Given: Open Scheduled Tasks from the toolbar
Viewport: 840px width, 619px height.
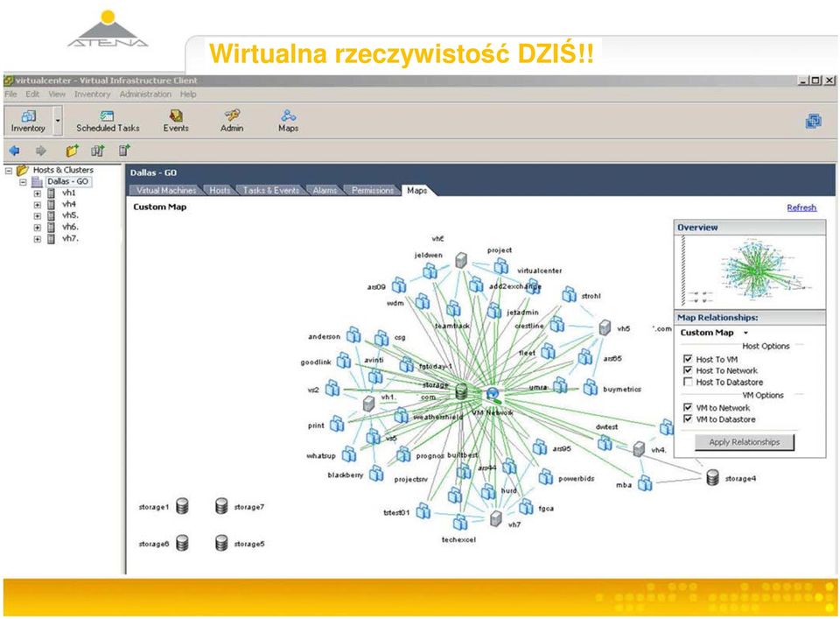Looking at the screenshot, I should click(x=108, y=121).
